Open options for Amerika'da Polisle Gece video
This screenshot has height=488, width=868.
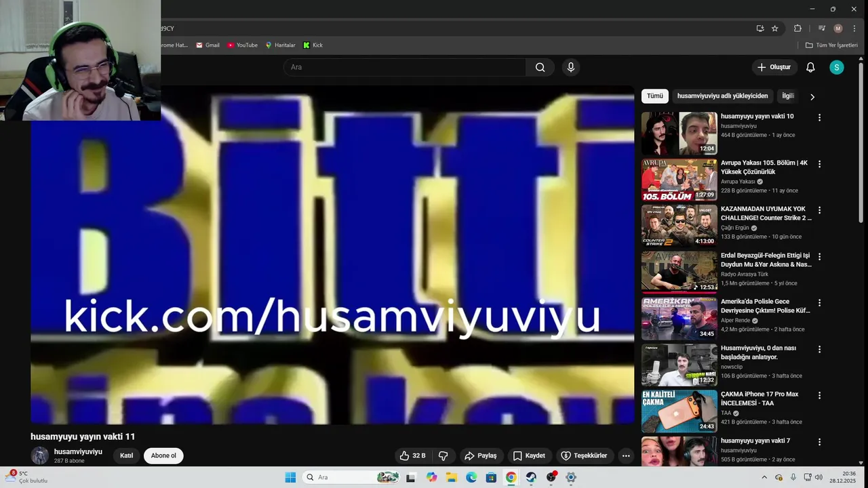[819, 303]
